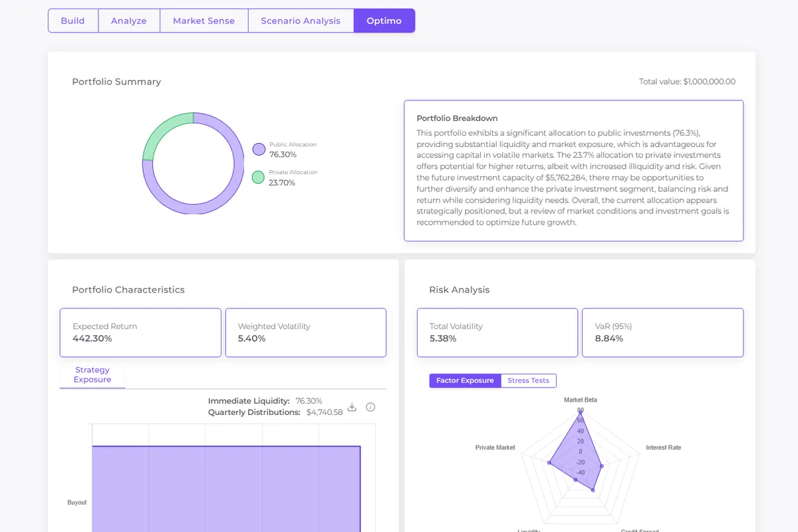Click the purple Public Allocation legend circle

tap(259, 150)
